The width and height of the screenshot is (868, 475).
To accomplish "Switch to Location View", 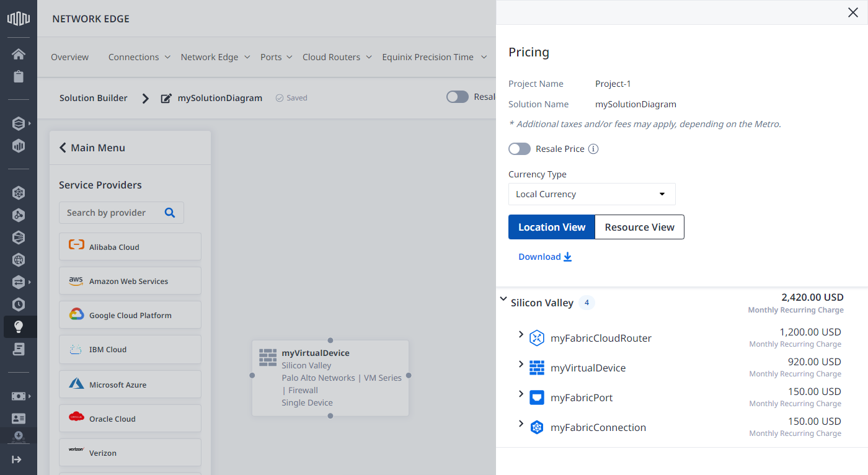I will (x=552, y=227).
